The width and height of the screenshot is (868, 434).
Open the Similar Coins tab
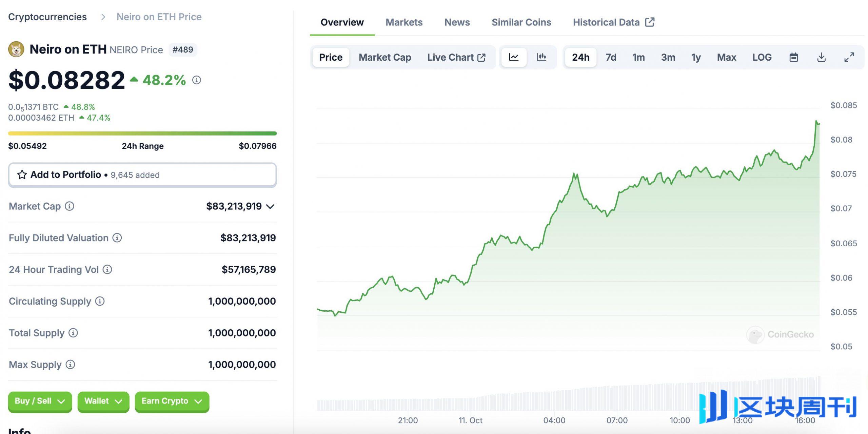tap(521, 22)
